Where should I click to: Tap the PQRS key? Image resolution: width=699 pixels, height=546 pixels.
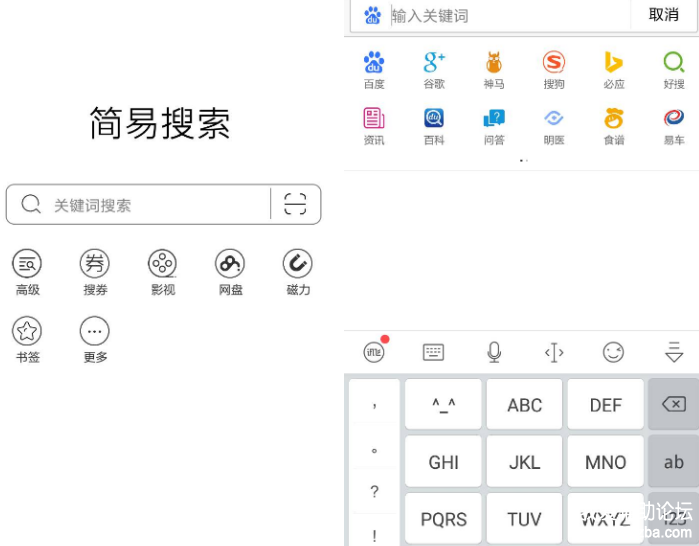(443, 518)
